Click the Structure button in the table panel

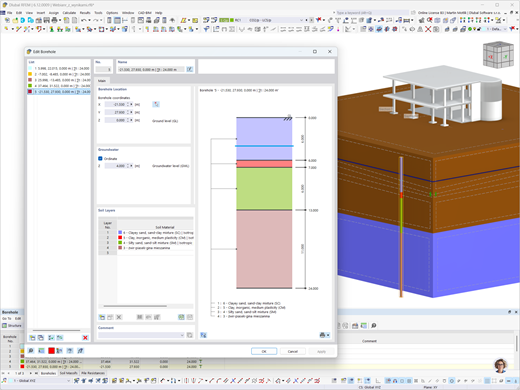click(12, 325)
